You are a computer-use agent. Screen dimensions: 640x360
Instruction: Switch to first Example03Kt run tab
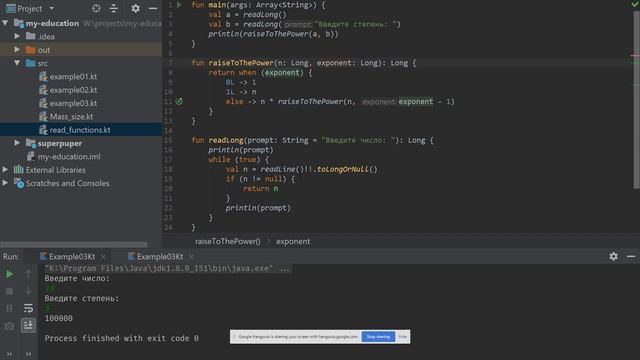(x=72, y=256)
